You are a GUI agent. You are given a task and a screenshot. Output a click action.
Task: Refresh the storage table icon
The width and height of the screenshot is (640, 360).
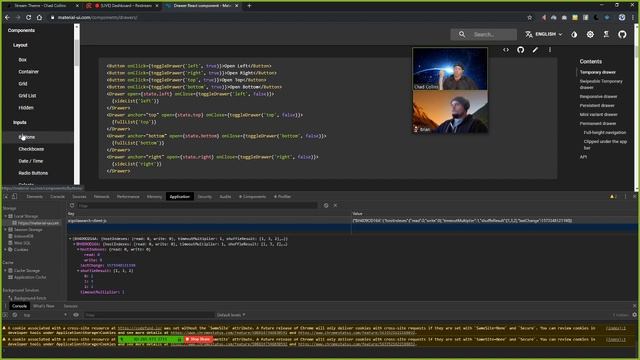point(72,206)
